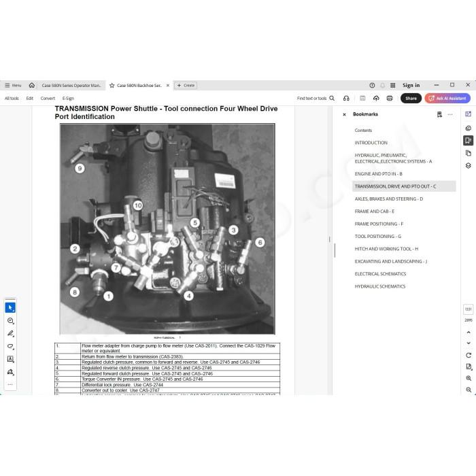Image resolution: width=476 pixels, height=476 pixels.
Task: Click the Read Aloud headphones icon
Action: (346, 99)
